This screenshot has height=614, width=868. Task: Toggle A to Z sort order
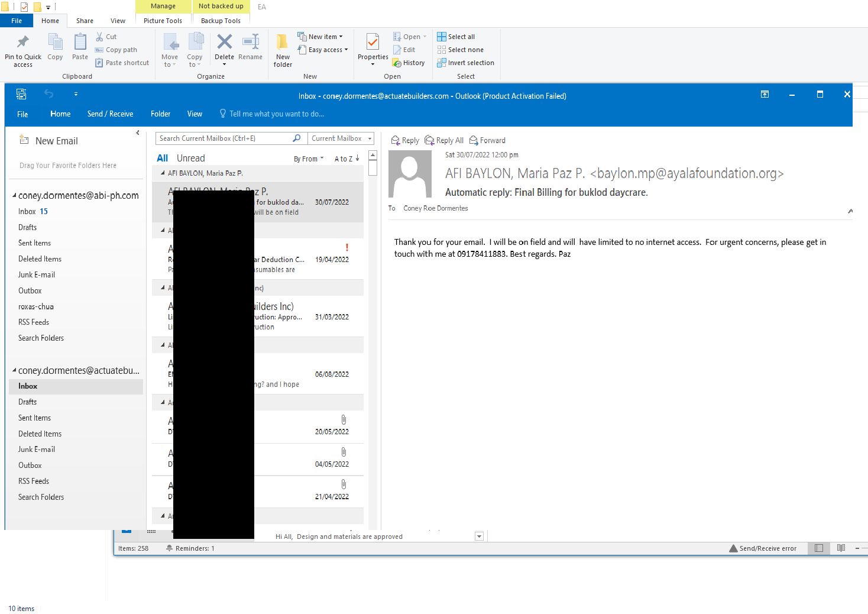point(346,159)
